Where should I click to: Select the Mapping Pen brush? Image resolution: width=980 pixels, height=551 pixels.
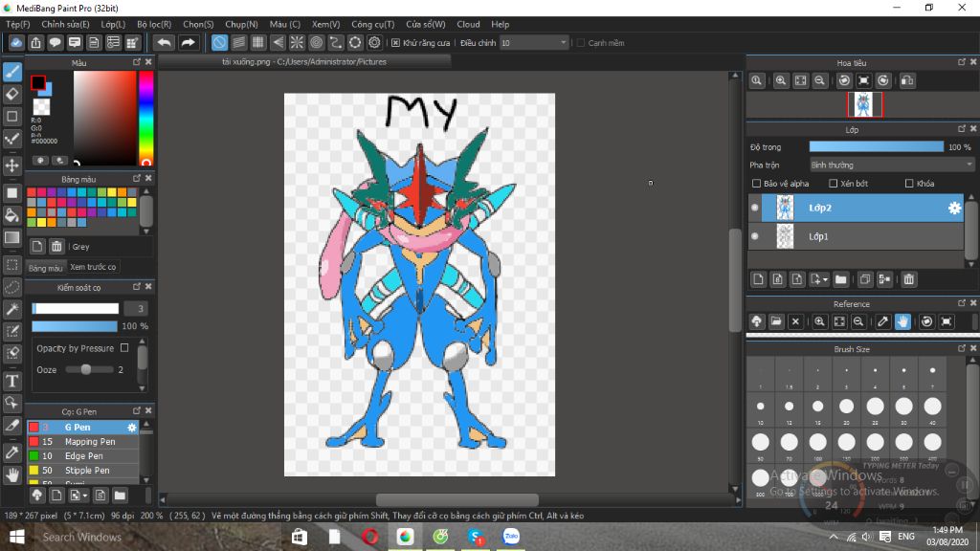(x=89, y=442)
